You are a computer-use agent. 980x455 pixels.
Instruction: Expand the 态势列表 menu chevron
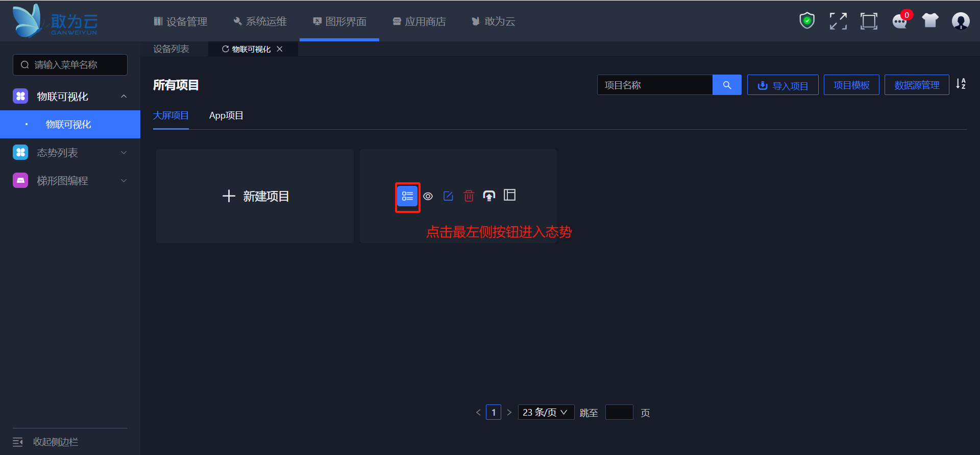pyautogui.click(x=124, y=153)
